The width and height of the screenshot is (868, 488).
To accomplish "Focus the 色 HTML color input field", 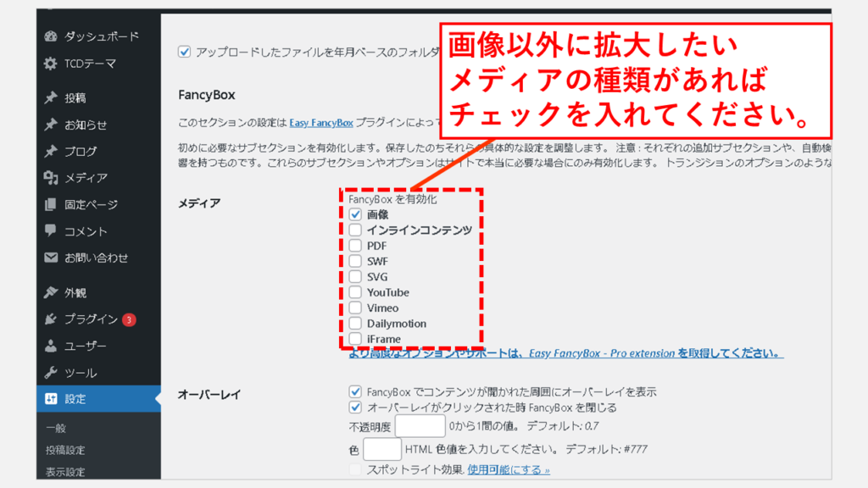I will point(382,449).
